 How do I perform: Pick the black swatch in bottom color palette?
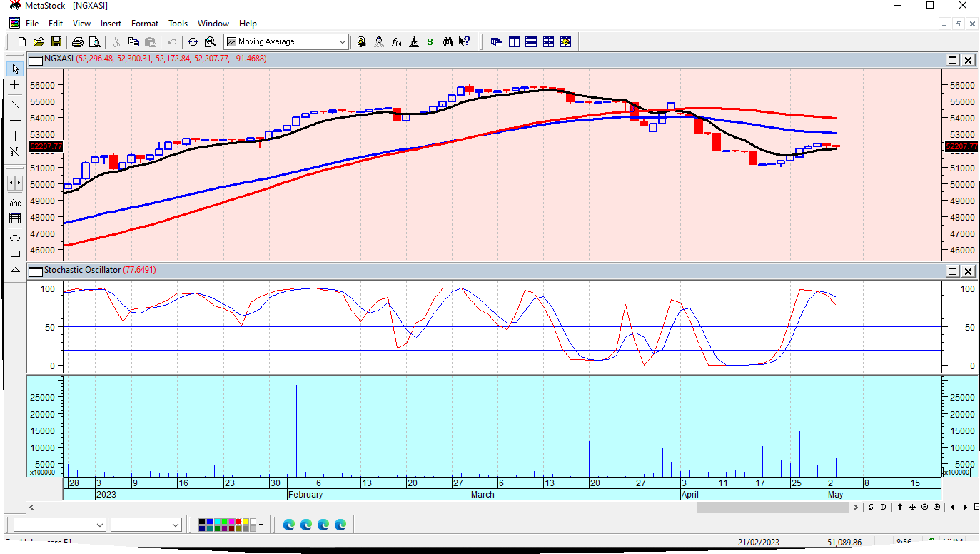[x=203, y=522]
